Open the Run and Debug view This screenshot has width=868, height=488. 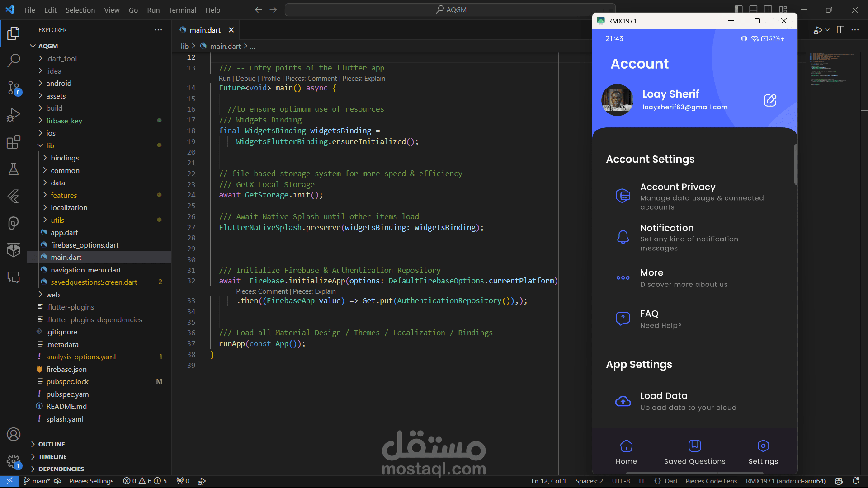[14, 115]
